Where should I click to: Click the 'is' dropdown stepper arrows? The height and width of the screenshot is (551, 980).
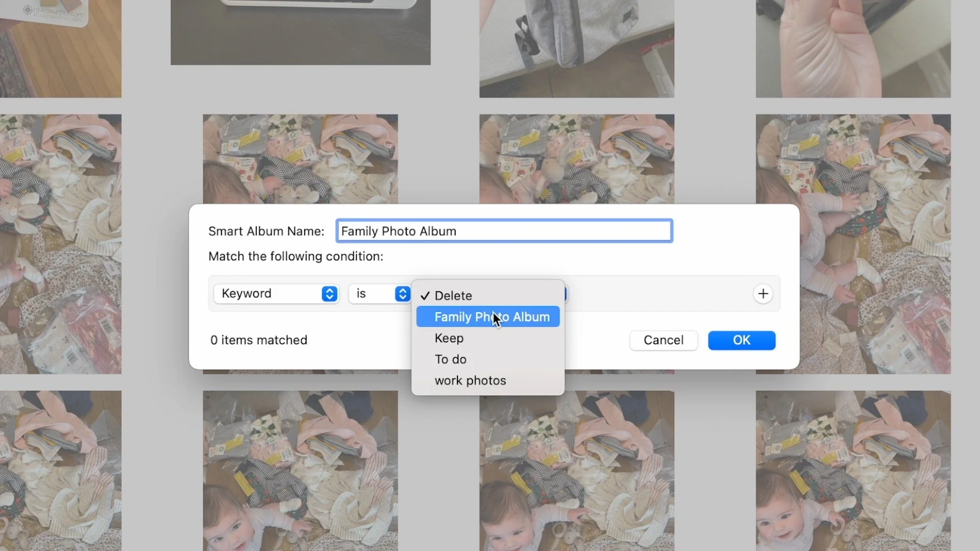(x=402, y=294)
